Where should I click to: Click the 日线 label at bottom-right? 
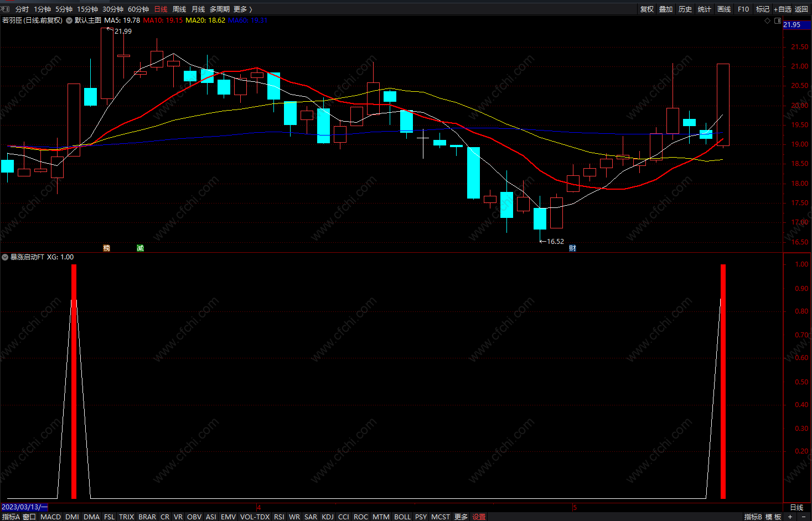[797, 508]
